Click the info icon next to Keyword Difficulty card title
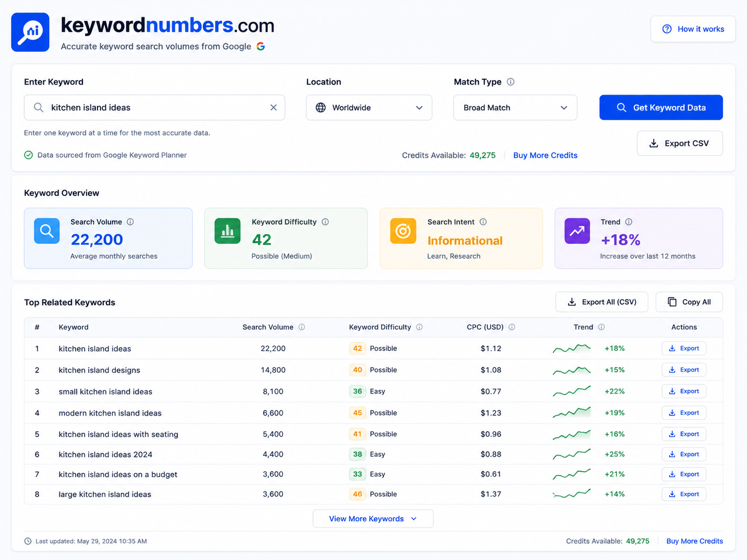The width and height of the screenshot is (747, 560). (x=325, y=222)
